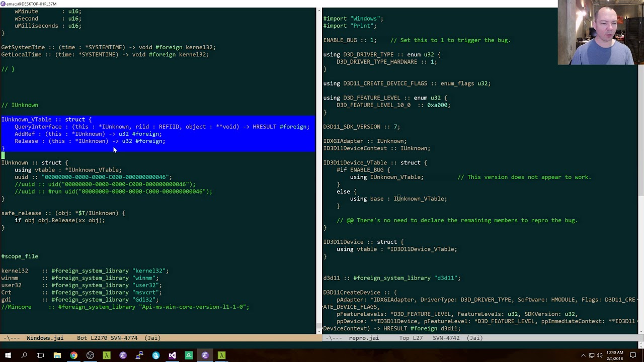The image size is (644, 362).
Task: Open taskbar search magnifier
Action: pyautogui.click(x=24, y=355)
